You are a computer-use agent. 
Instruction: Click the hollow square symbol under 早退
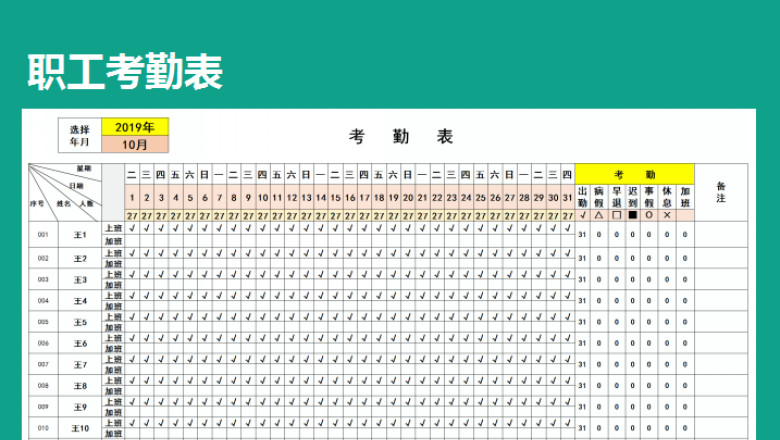point(616,216)
